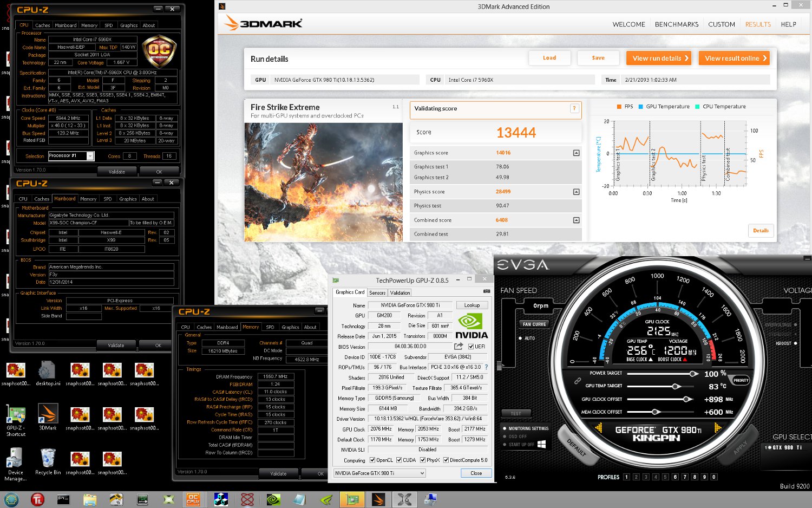Adjust the GPU Temp Target slider
Viewport: 812px width, 508px height.
click(x=676, y=386)
